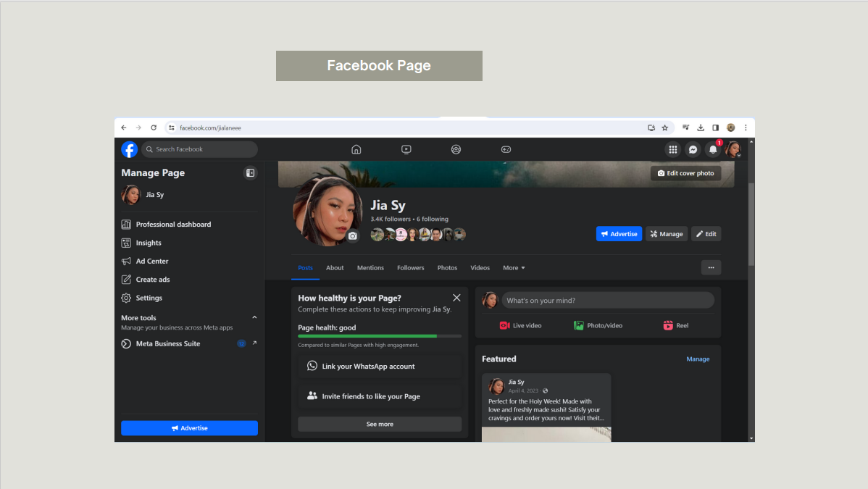Click the address bar URL facebook.com/jialaneee

point(210,128)
